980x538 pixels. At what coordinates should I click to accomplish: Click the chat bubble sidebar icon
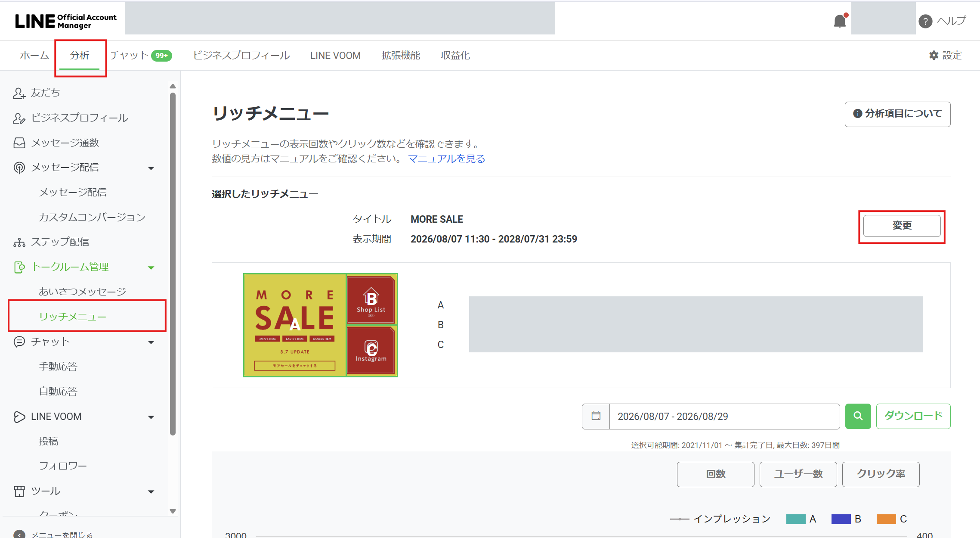(19, 342)
